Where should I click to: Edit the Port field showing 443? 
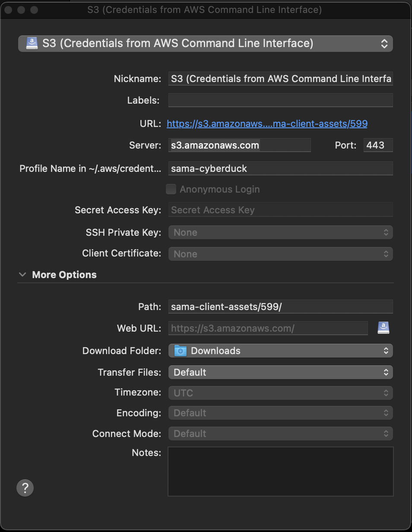378,145
